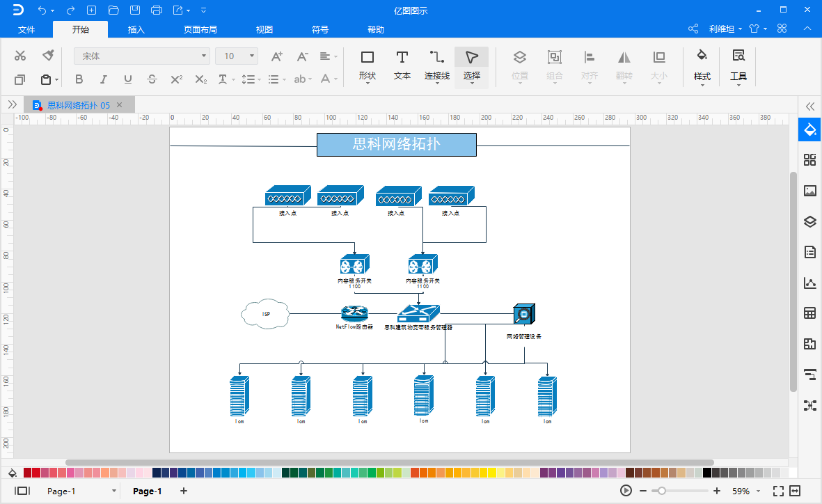Click the New document plus icon
This screenshot has width=822, height=504.
[x=91, y=10]
